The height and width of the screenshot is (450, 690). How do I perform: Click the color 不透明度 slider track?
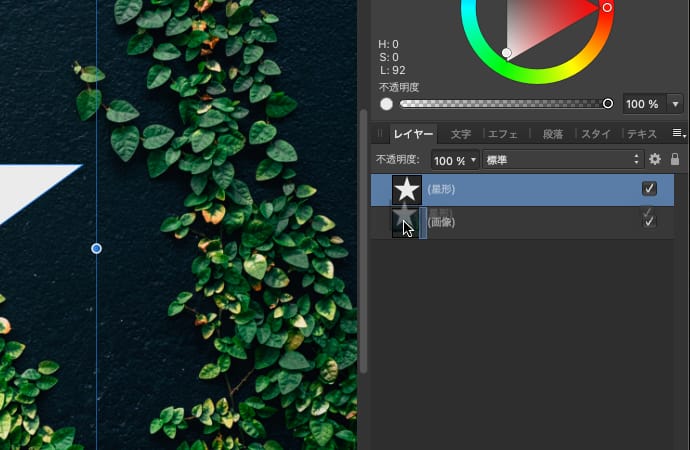click(x=500, y=104)
